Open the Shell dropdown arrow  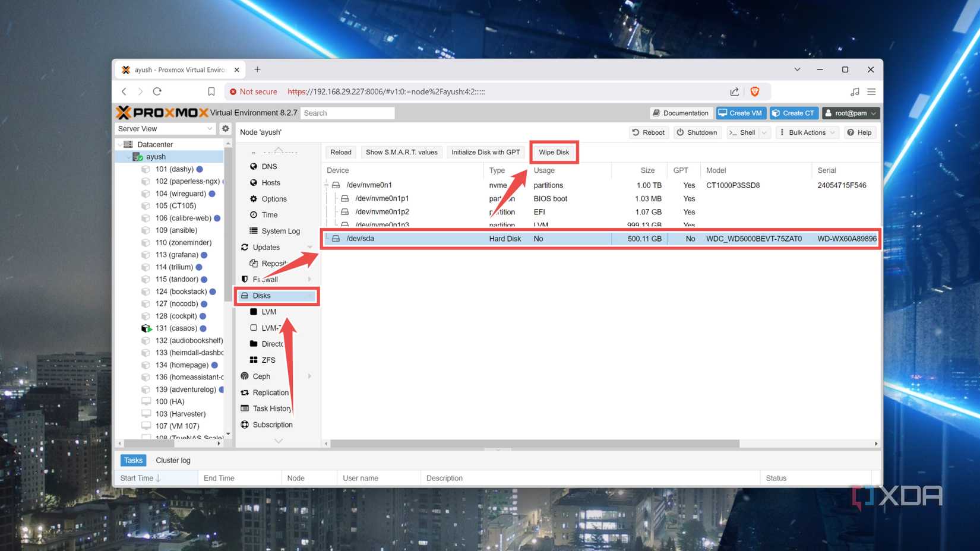pos(764,132)
